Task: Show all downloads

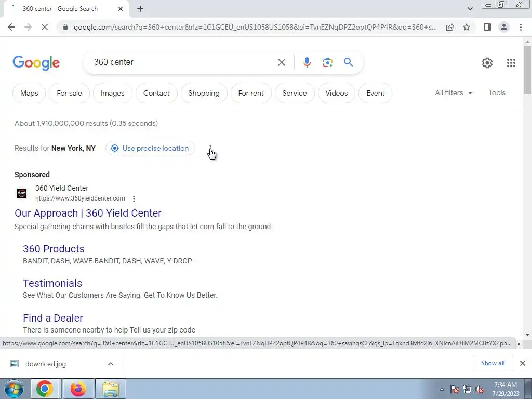Action: click(x=493, y=363)
